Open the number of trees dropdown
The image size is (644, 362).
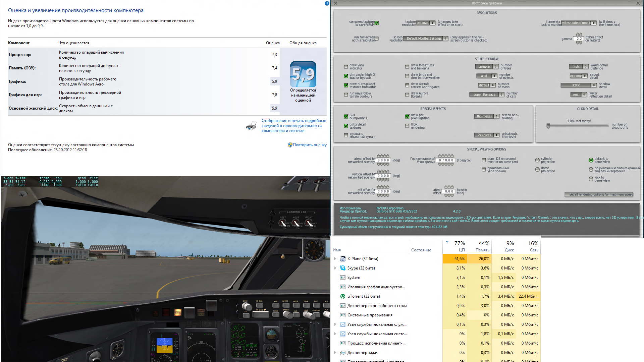click(x=487, y=67)
